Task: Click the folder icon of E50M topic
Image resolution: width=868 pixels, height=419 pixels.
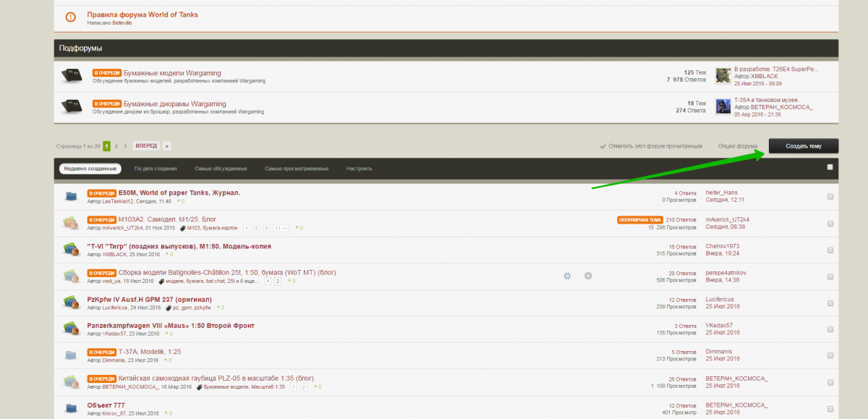Action: (x=71, y=195)
